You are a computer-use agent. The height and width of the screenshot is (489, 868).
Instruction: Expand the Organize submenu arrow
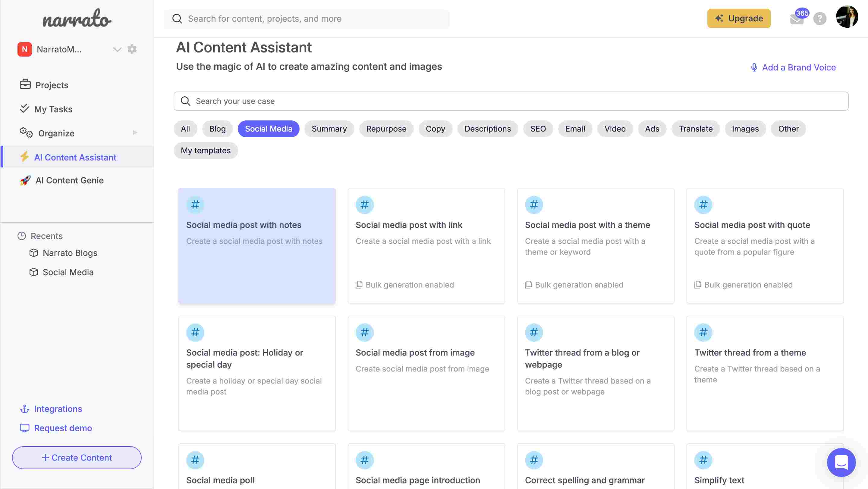(x=135, y=132)
